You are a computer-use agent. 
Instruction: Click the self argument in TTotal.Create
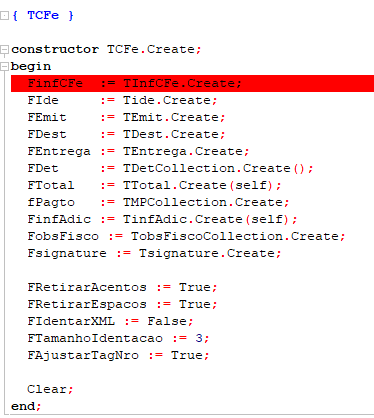pos(251,185)
